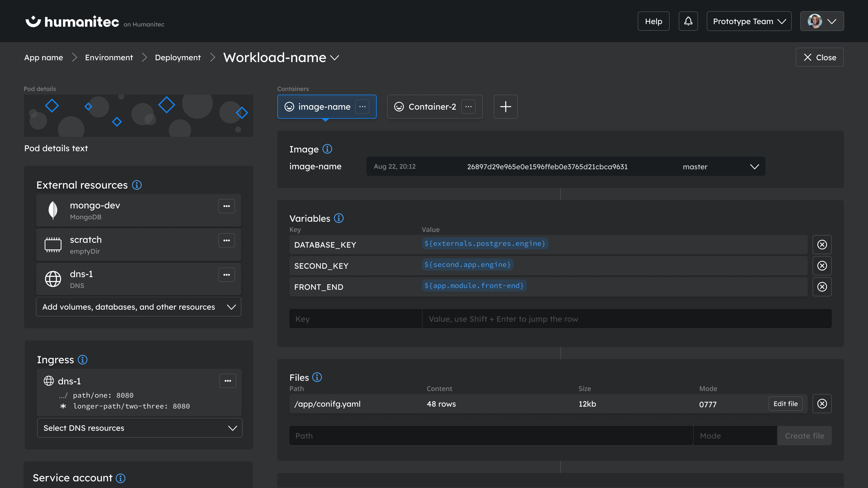Image resolution: width=868 pixels, height=488 pixels.
Task: Click the info icon beside External resources
Action: (137, 185)
